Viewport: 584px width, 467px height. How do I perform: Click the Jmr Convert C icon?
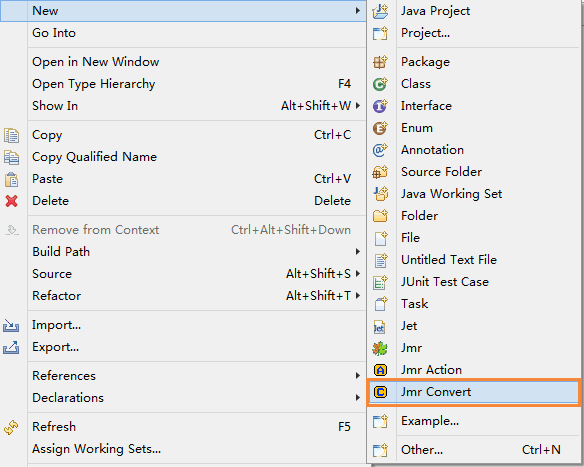(x=380, y=392)
